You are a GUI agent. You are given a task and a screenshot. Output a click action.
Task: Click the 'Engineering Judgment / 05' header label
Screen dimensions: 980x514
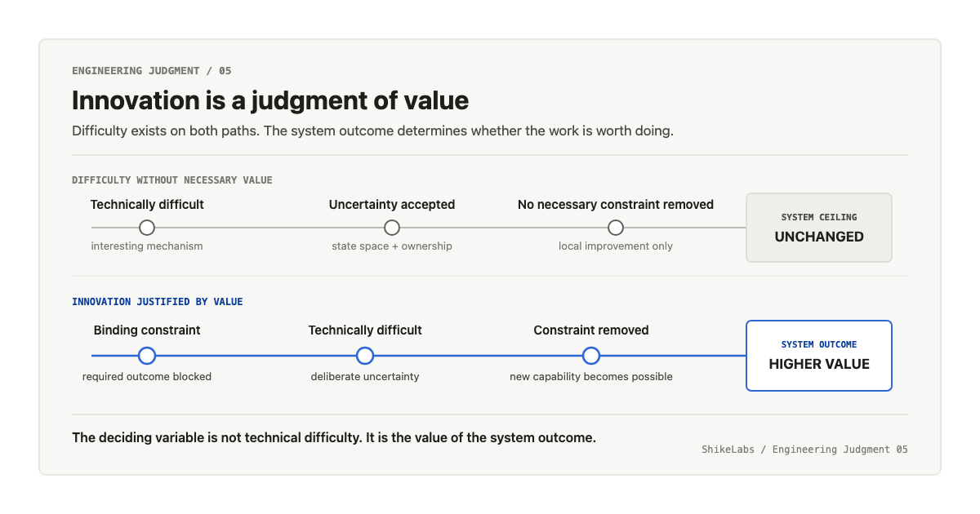(x=152, y=71)
